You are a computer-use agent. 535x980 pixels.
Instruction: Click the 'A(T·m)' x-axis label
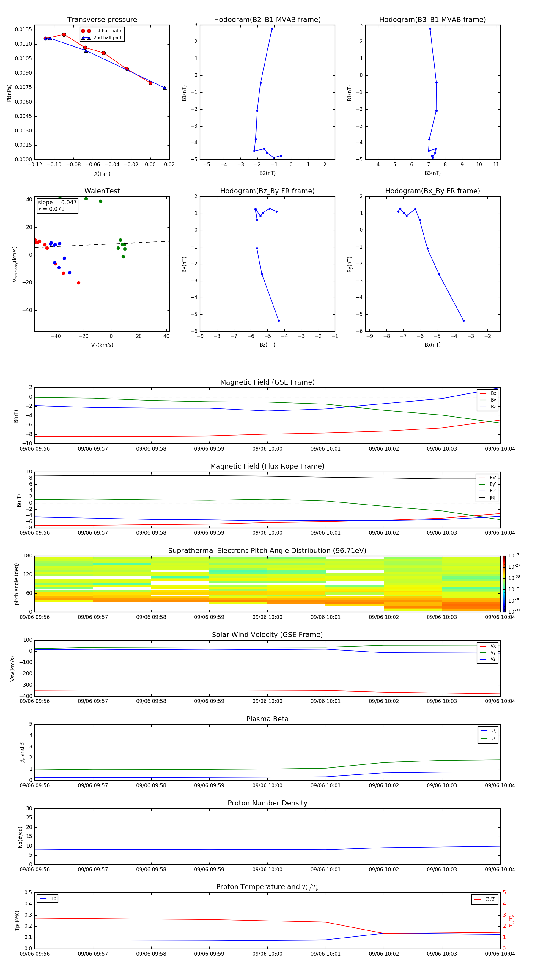(x=102, y=173)
